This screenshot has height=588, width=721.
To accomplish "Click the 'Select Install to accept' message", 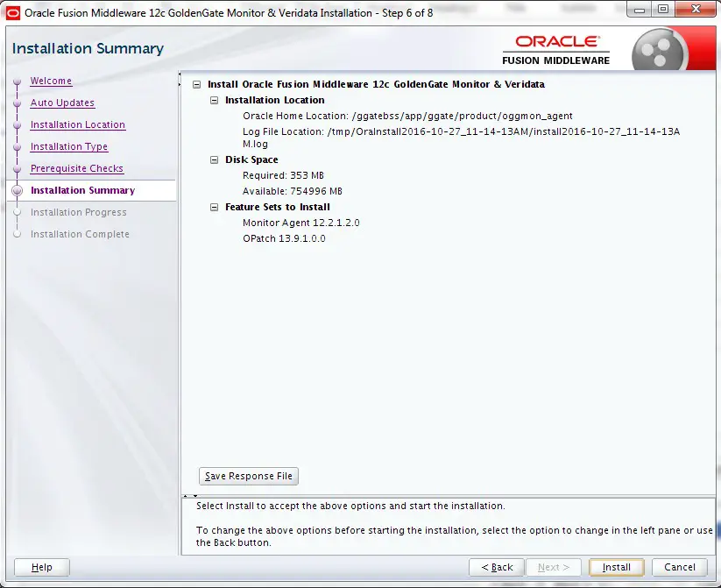I will 350,507.
